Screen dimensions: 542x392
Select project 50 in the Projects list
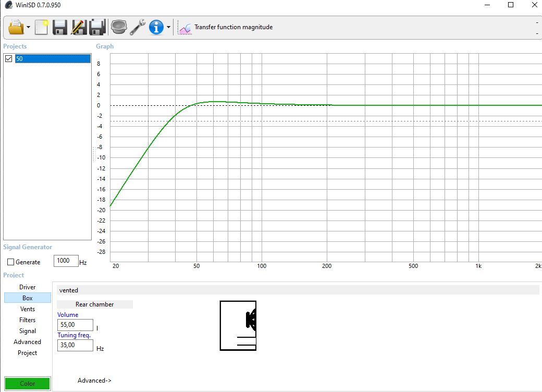click(x=53, y=59)
